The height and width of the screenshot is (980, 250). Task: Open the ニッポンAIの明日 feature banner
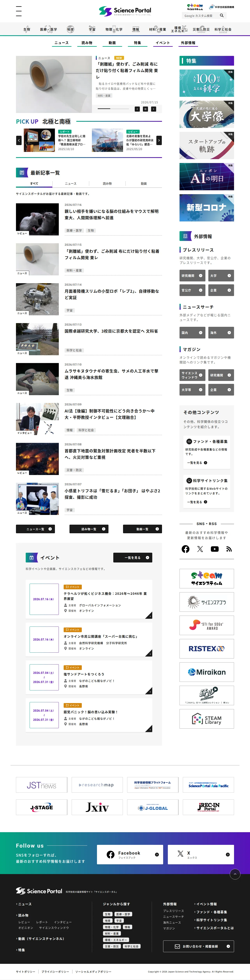[x=207, y=176]
